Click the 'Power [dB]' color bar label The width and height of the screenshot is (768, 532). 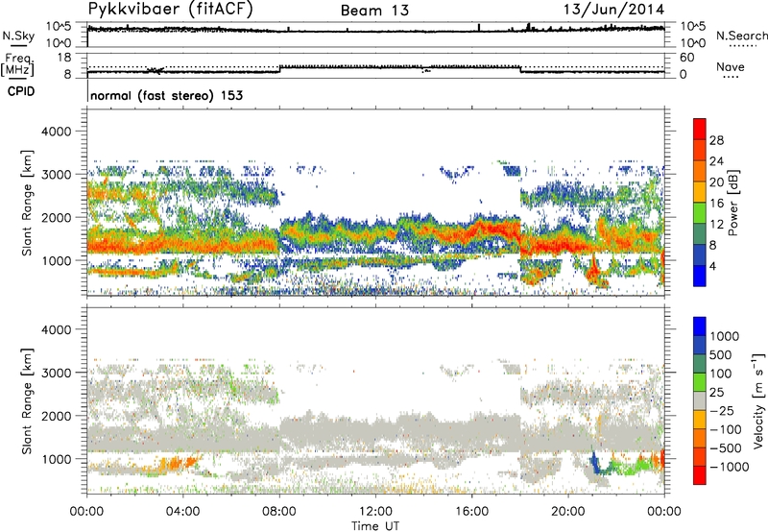732,203
